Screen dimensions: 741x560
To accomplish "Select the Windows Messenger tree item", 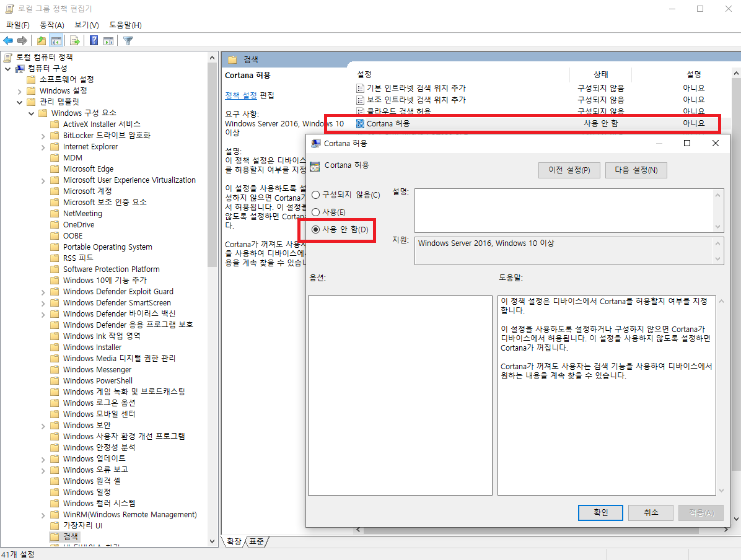I will [x=97, y=370].
